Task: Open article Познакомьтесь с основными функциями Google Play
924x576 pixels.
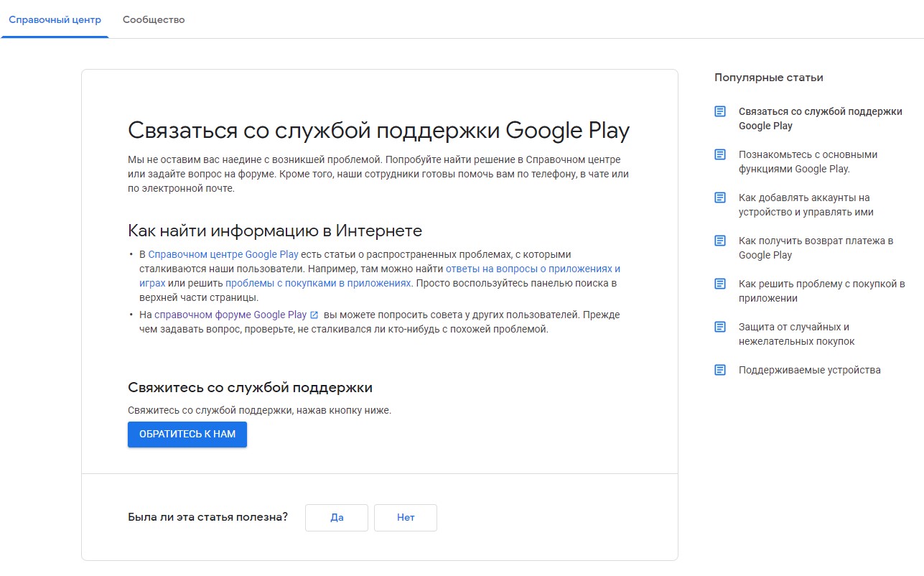Action: (x=808, y=162)
